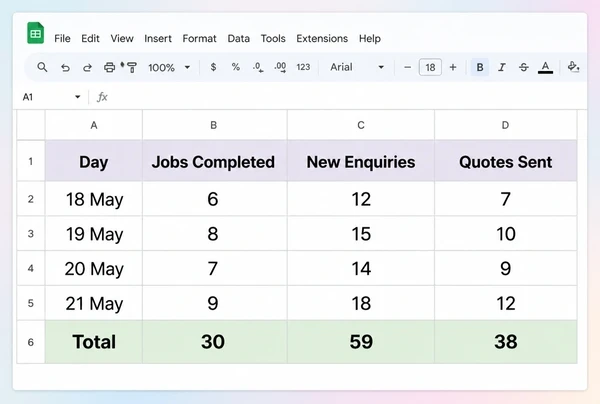Click the Undo arrow icon
This screenshot has height=404, width=600.
[x=65, y=68]
